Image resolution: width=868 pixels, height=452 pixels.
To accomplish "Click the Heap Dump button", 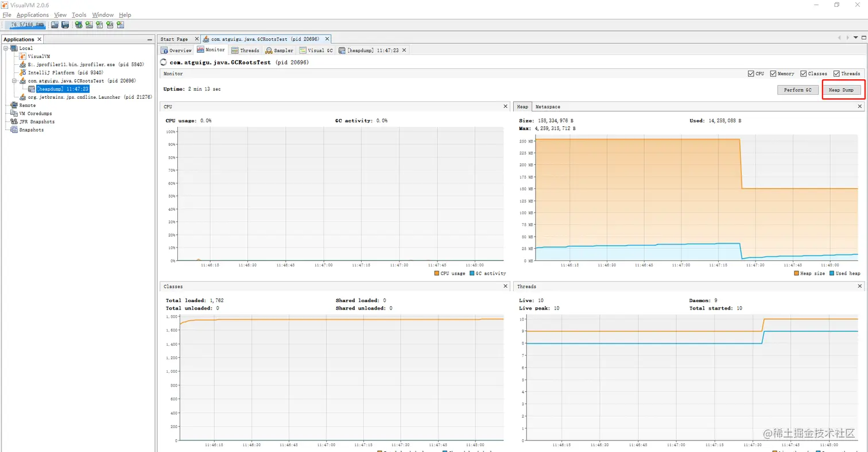I will (x=840, y=90).
